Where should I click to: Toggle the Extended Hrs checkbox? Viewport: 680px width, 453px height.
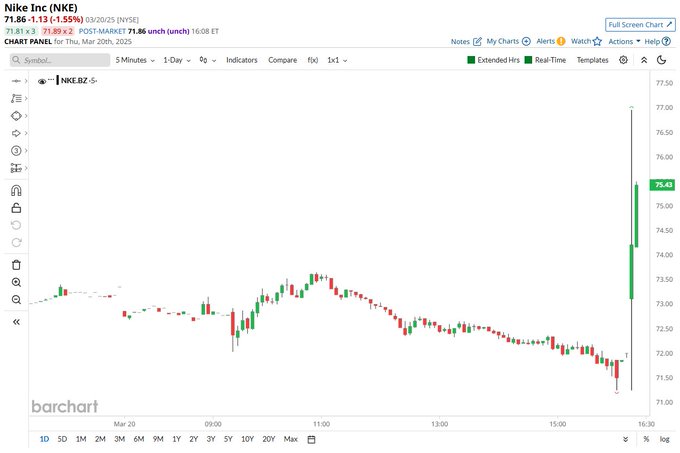pos(471,60)
